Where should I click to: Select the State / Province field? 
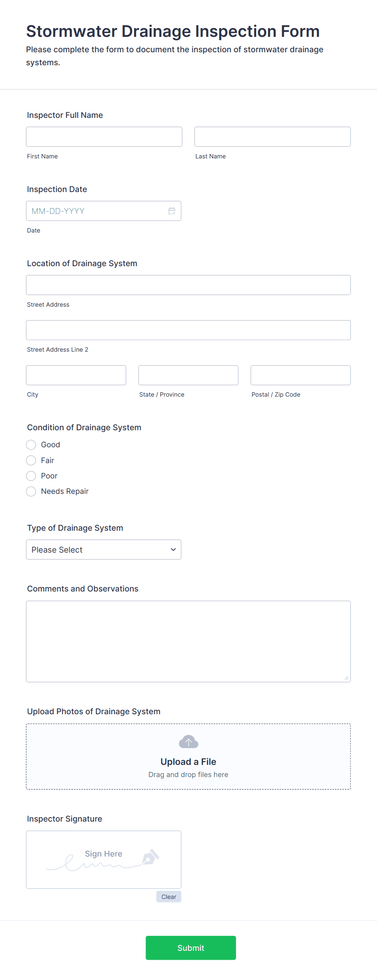188,375
